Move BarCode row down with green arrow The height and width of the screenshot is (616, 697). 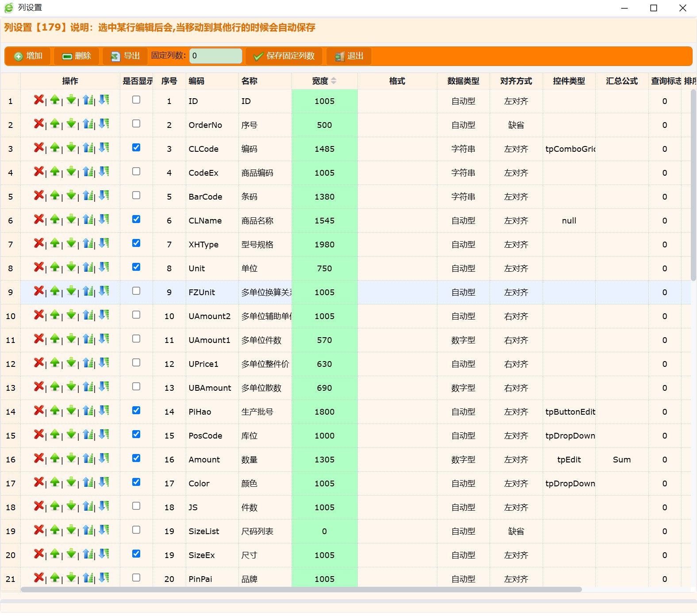tap(71, 196)
